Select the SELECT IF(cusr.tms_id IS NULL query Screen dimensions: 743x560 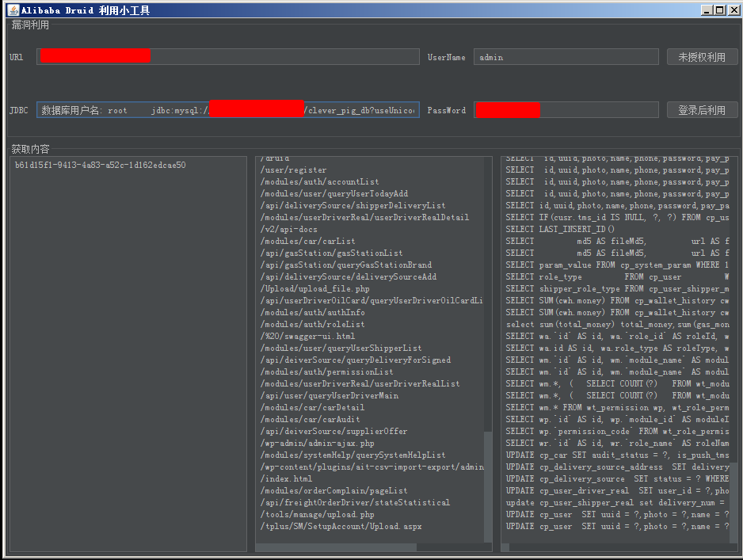(x=617, y=217)
